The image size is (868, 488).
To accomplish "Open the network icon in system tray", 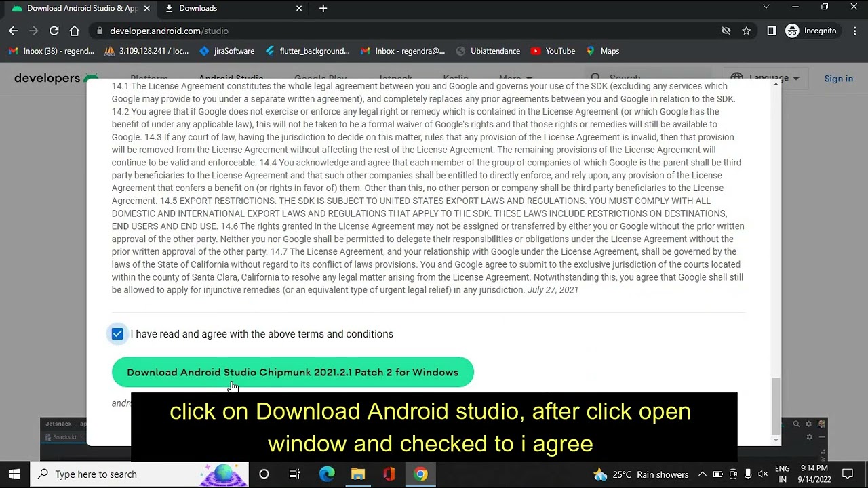I will coord(733,474).
